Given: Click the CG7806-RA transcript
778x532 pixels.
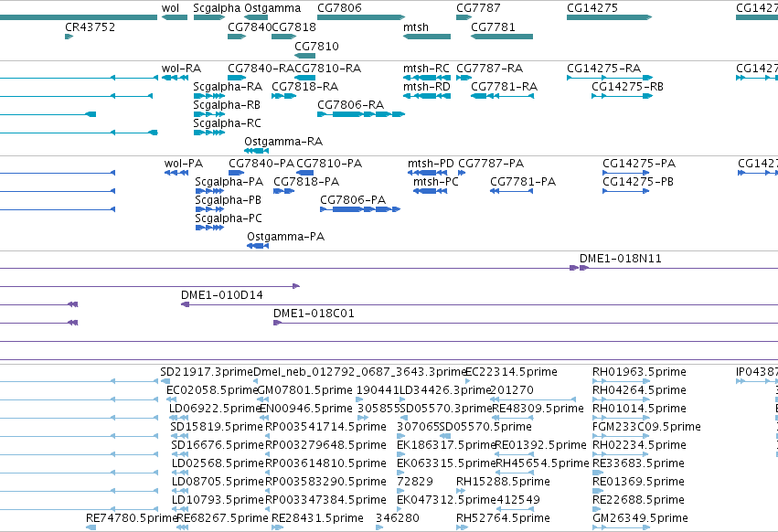Looking at the screenshot, I should coord(361,114).
